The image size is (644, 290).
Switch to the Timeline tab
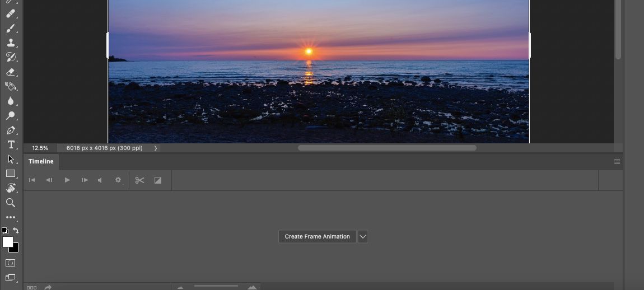point(41,161)
